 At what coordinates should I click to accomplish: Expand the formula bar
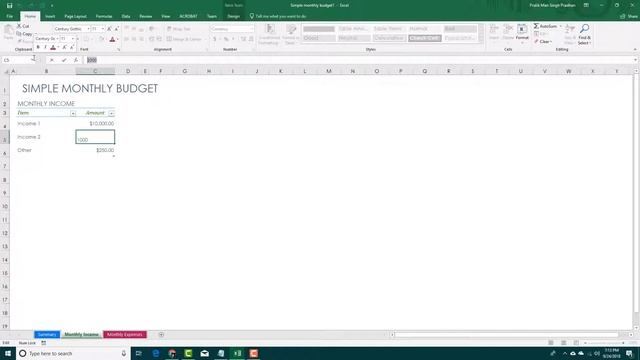click(x=636, y=60)
